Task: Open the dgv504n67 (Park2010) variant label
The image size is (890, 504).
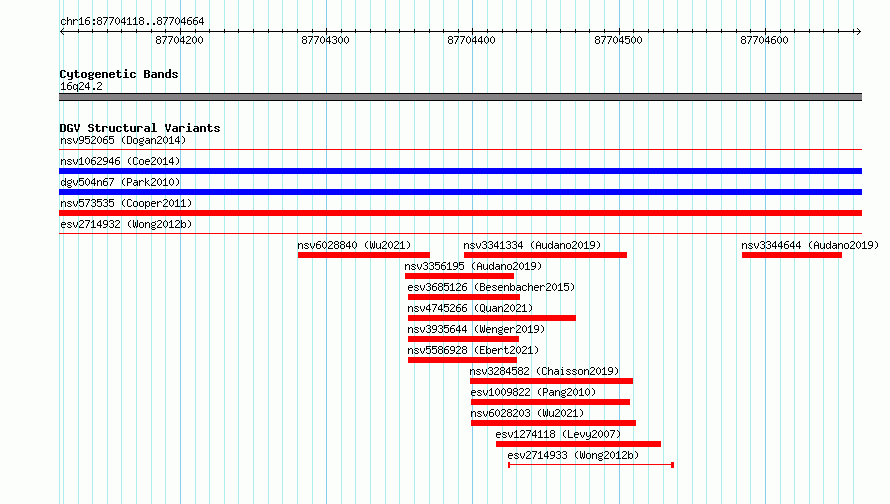Action: click(x=120, y=182)
